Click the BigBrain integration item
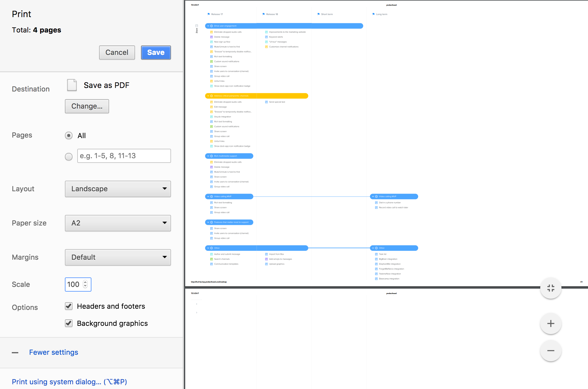The image size is (588, 389). click(386, 259)
